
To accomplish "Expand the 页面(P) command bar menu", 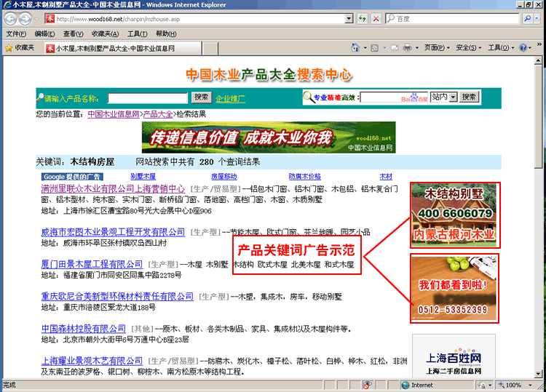I will click(437, 48).
